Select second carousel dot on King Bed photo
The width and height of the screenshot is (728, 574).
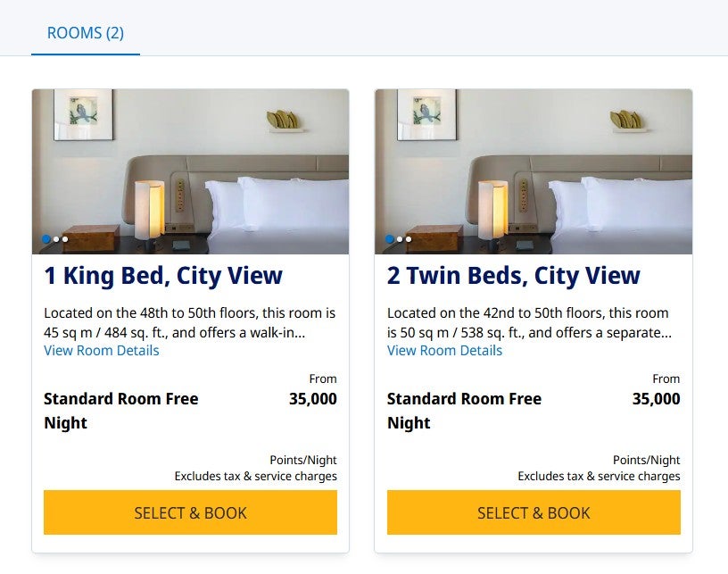click(56, 239)
